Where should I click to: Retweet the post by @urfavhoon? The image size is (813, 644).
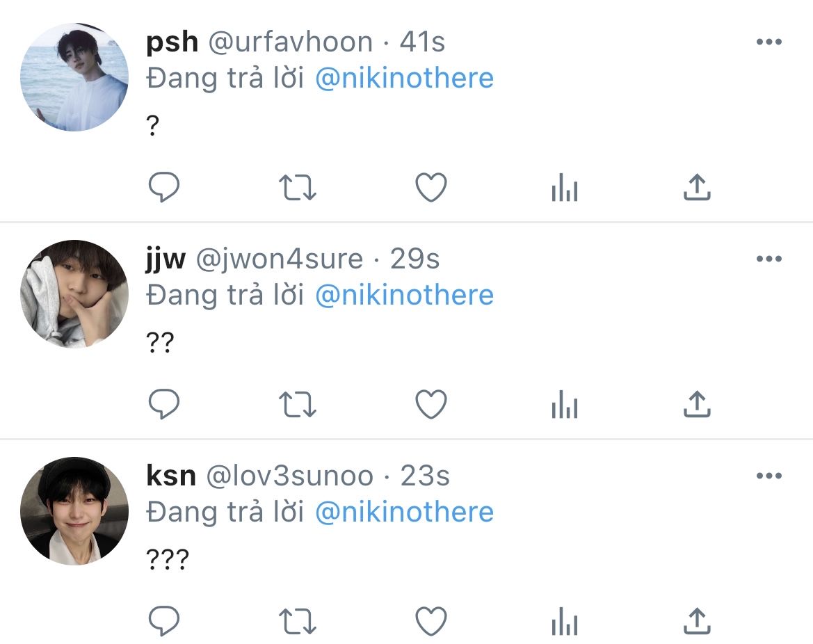298,187
